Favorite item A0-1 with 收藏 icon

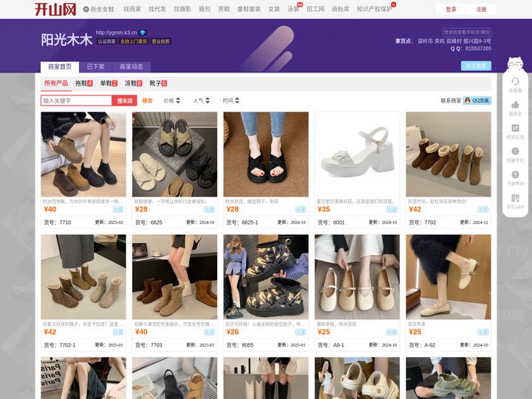point(392,332)
